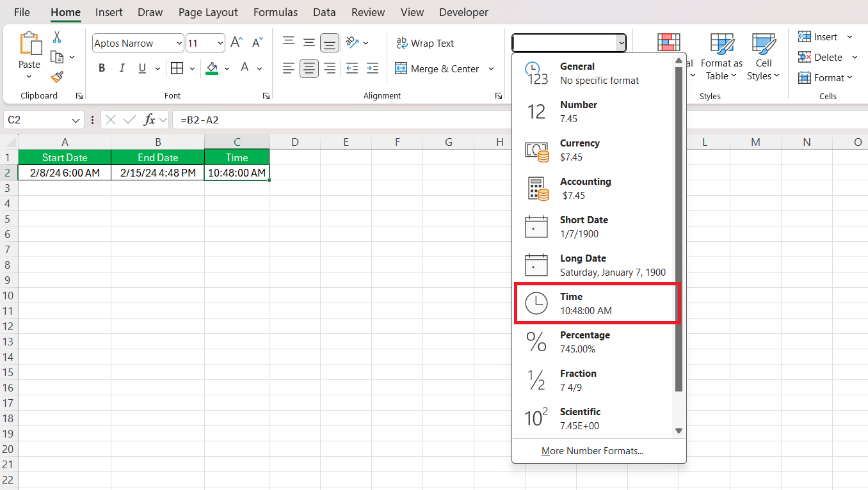The height and width of the screenshot is (490, 868).
Task: Switch to the Insert tab
Action: tap(109, 12)
